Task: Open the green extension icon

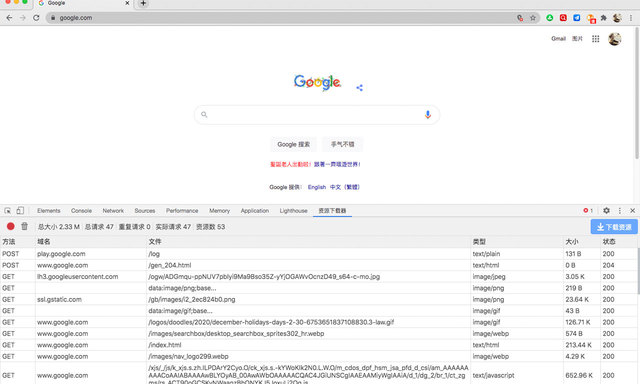Action: tap(550, 18)
